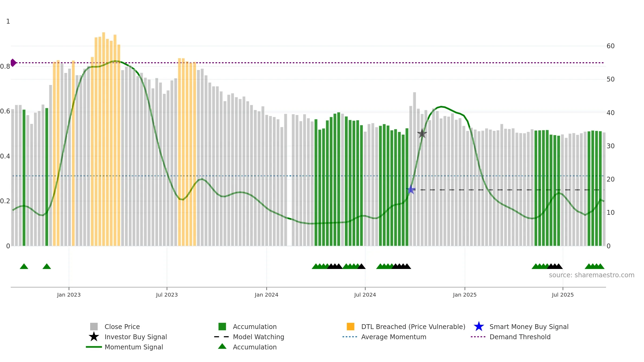Toggle Average Momentum legend entry
This screenshot has width=644, height=362.
point(384,337)
